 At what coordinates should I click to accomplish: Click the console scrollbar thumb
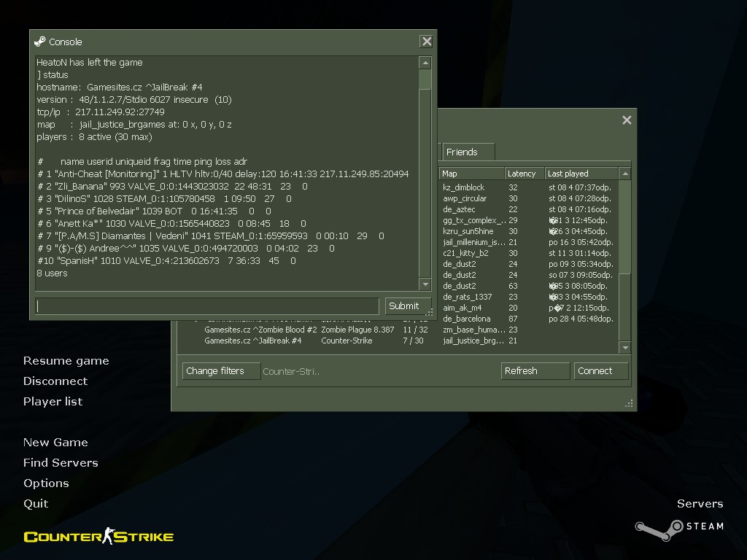coord(425,79)
